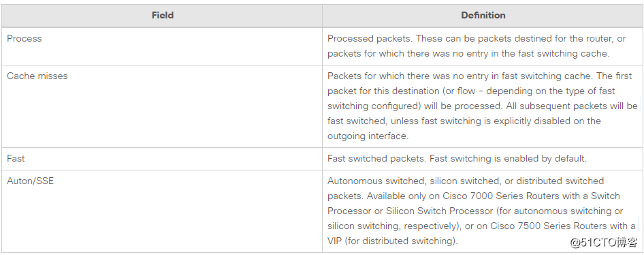Select the Cache misses field cell
The width and height of the screenshot is (644, 255).
[162, 106]
